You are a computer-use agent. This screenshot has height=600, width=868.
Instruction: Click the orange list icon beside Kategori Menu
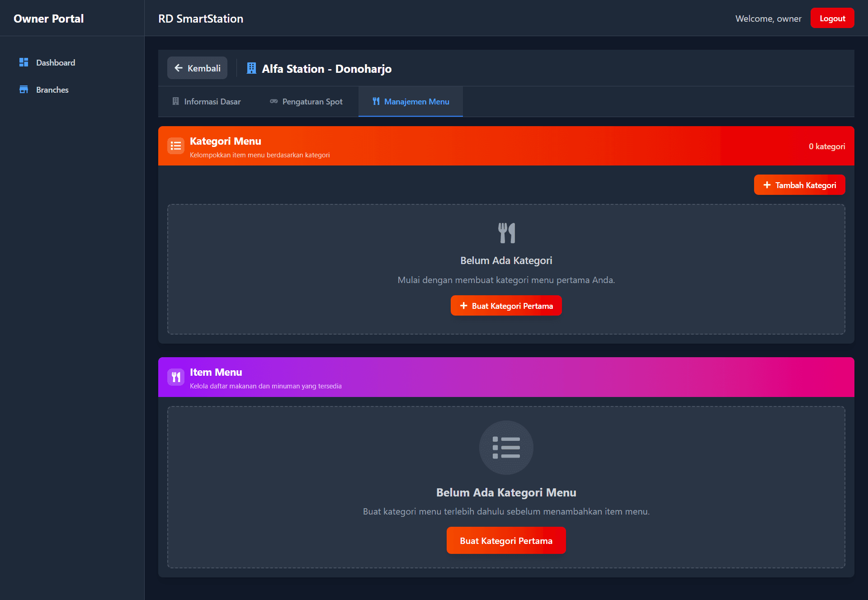pyautogui.click(x=176, y=146)
